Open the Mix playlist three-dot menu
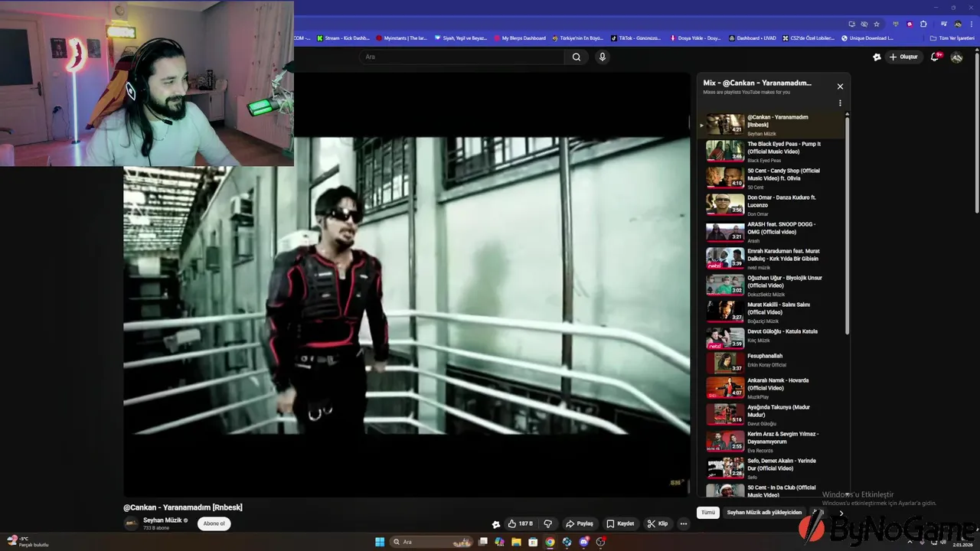The width and height of the screenshot is (980, 551). click(840, 103)
